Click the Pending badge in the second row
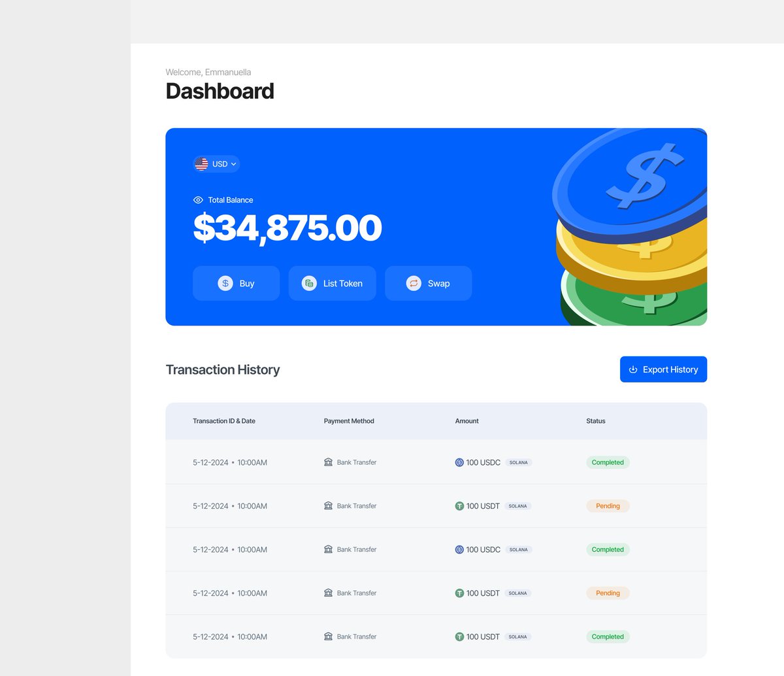Image resolution: width=784 pixels, height=676 pixels. click(608, 506)
